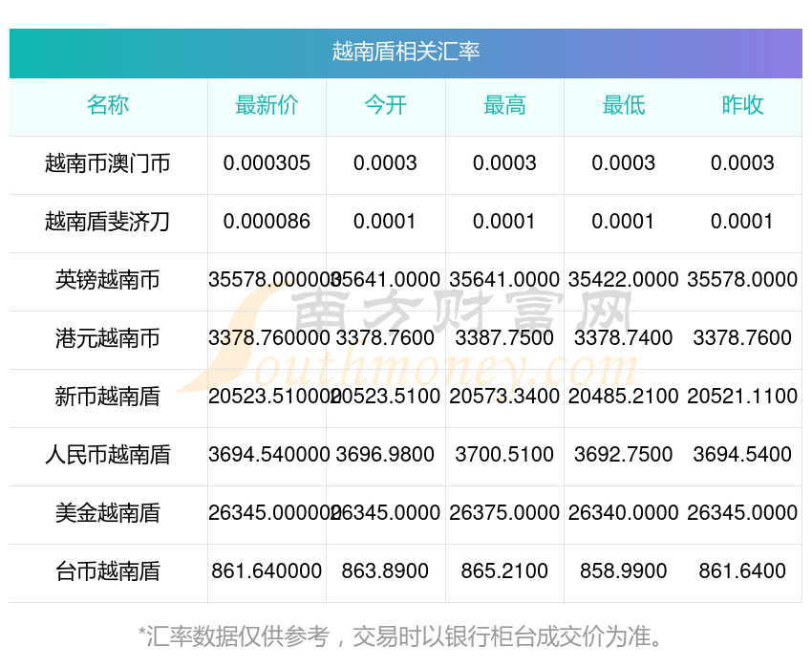Viewport: 812px width, 667px height.
Task: Select the 最低 column header
Action: click(624, 105)
